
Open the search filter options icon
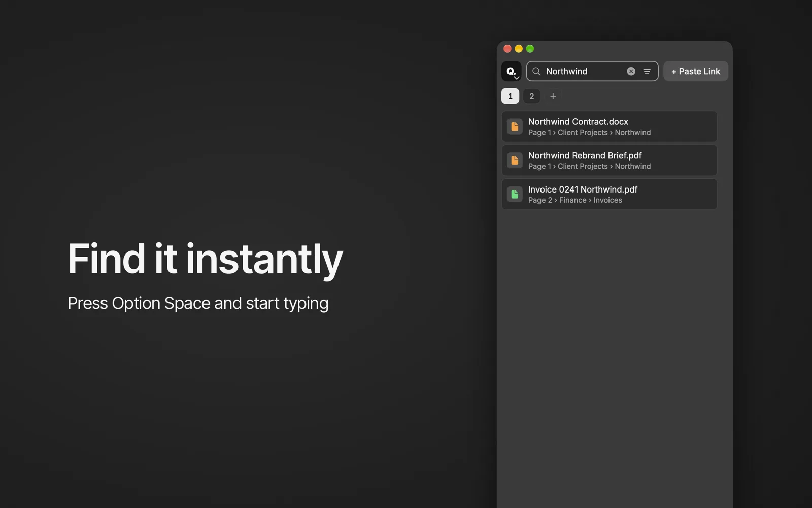coord(647,71)
